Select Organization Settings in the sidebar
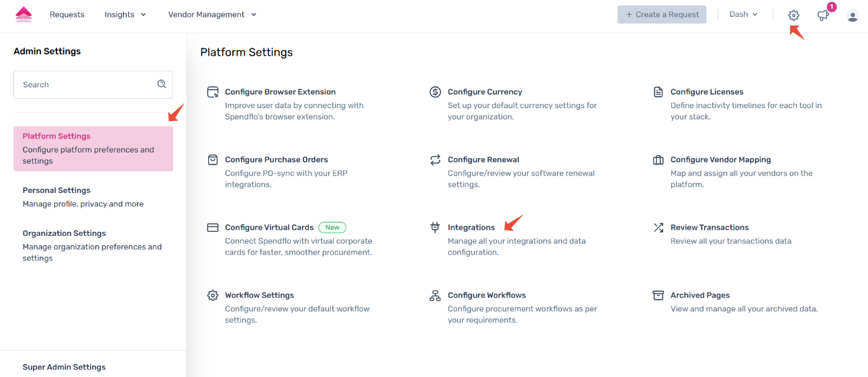The width and height of the screenshot is (868, 377). [x=64, y=233]
